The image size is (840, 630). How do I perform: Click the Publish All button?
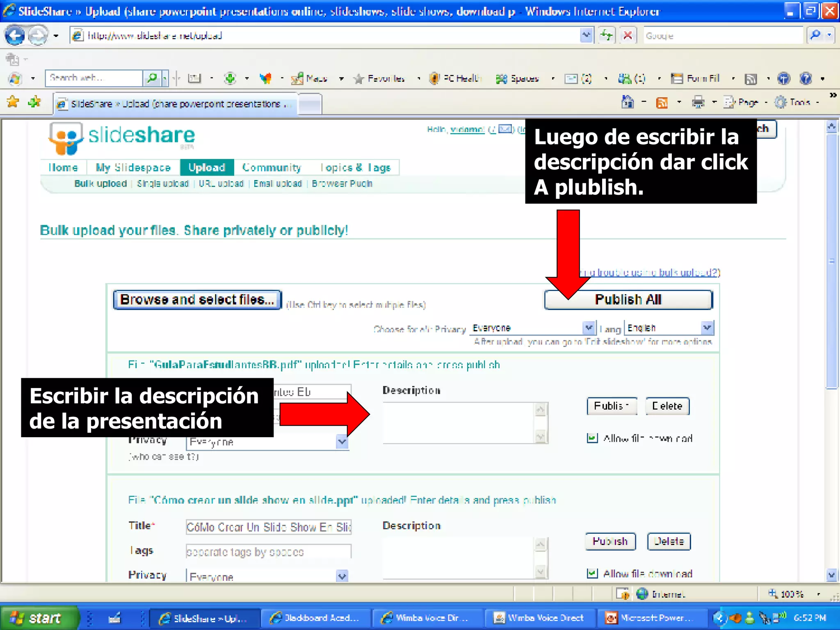click(x=628, y=299)
